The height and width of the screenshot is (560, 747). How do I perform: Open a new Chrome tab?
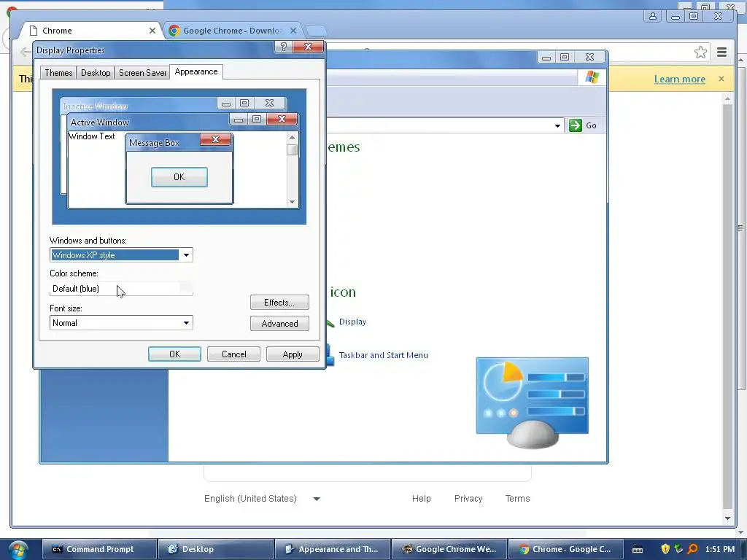click(316, 31)
